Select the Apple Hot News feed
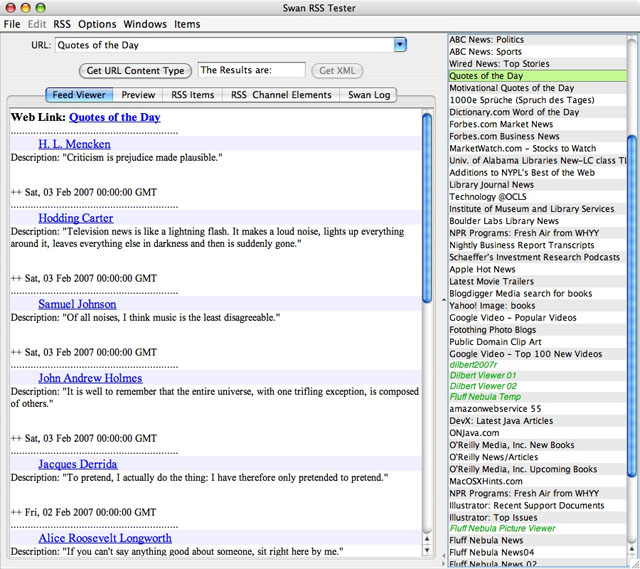 [482, 269]
